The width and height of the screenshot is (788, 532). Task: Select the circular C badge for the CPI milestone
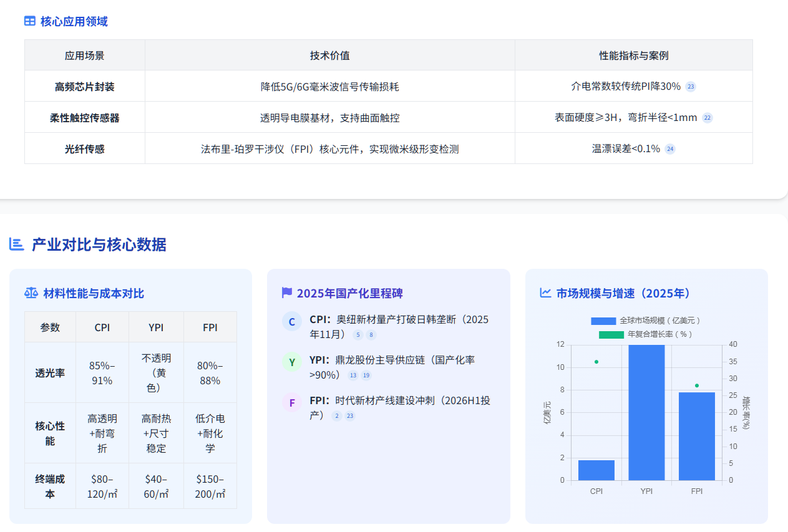tap(292, 322)
